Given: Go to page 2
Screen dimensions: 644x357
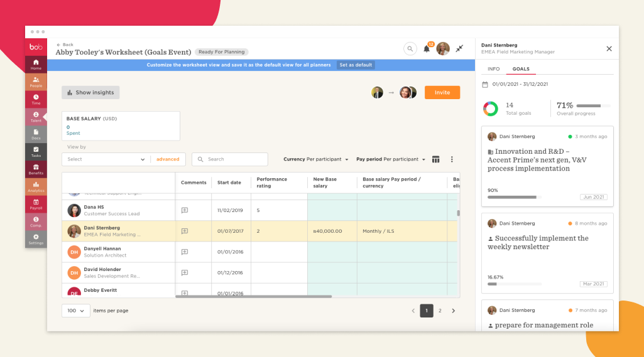Looking at the screenshot, I should (440, 311).
